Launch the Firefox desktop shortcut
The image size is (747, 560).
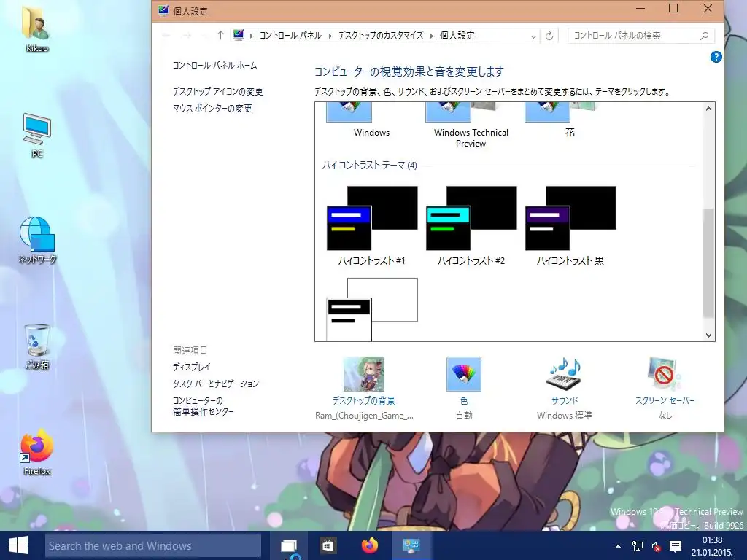36,452
